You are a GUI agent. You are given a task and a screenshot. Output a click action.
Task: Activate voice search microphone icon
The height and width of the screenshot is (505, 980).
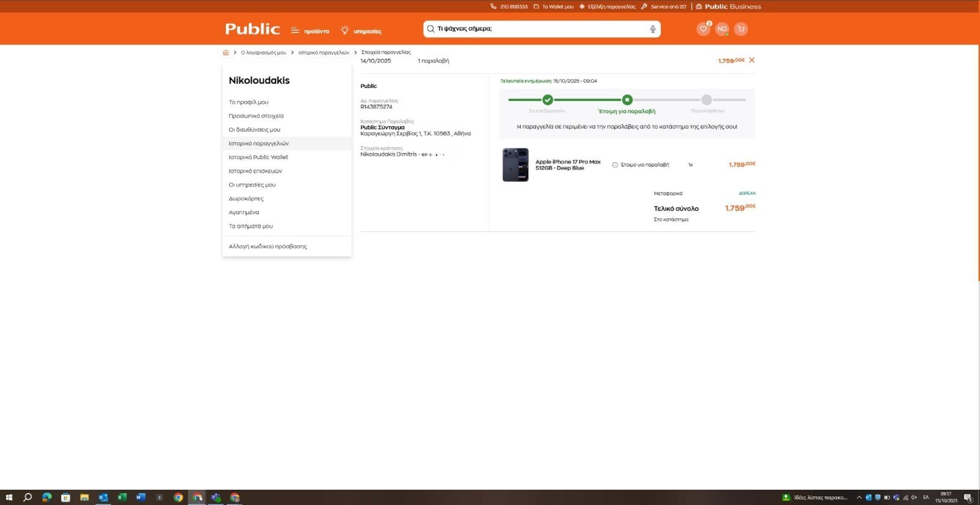(x=653, y=29)
